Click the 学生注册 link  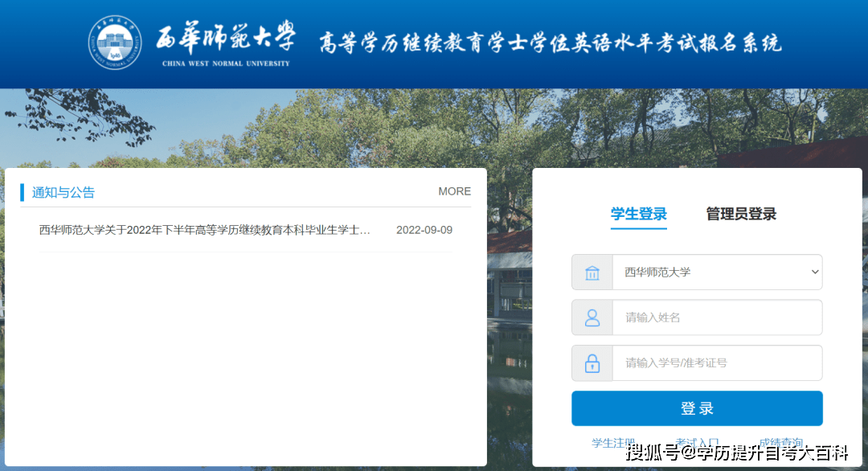coord(613,443)
